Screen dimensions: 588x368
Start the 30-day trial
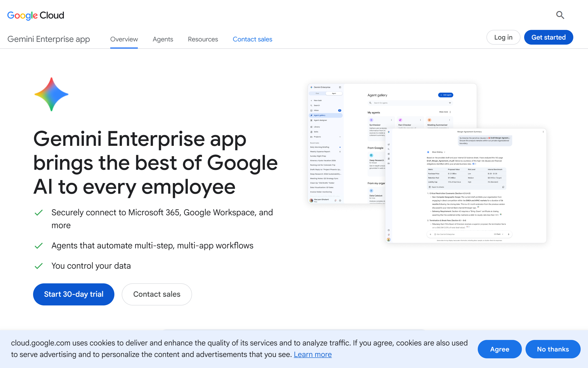74,294
